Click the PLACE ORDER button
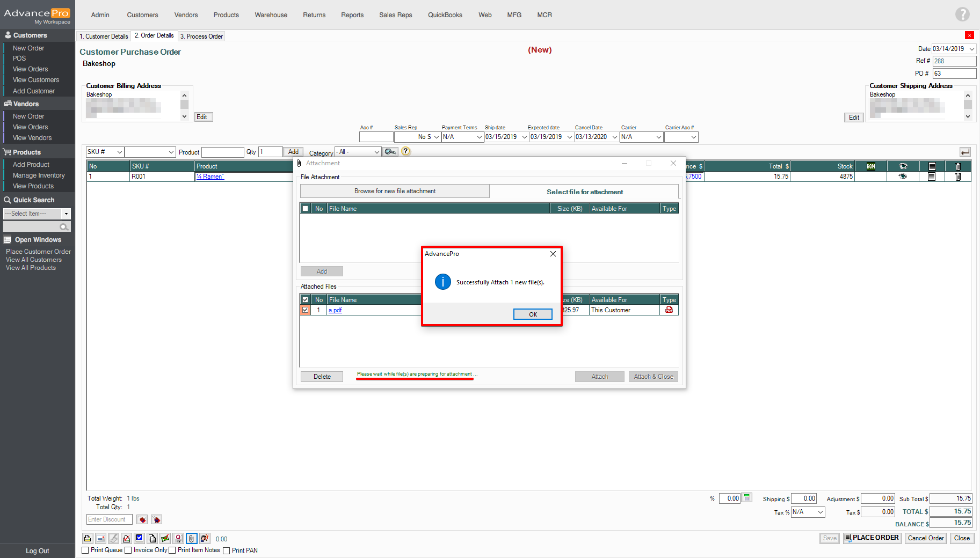Viewport: 980px width, 558px height. pos(871,538)
